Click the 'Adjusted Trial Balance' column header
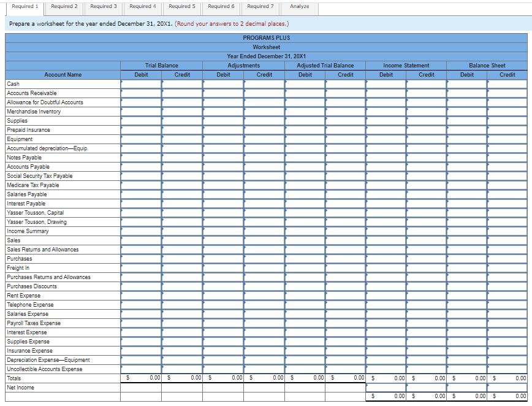The height and width of the screenshot is (406, 532). pos(325,66)
